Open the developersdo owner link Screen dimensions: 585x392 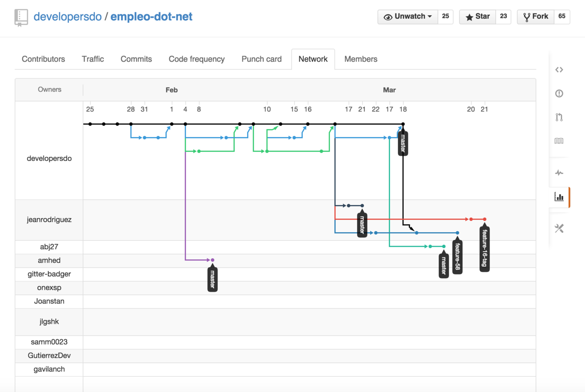coord(68,17)
